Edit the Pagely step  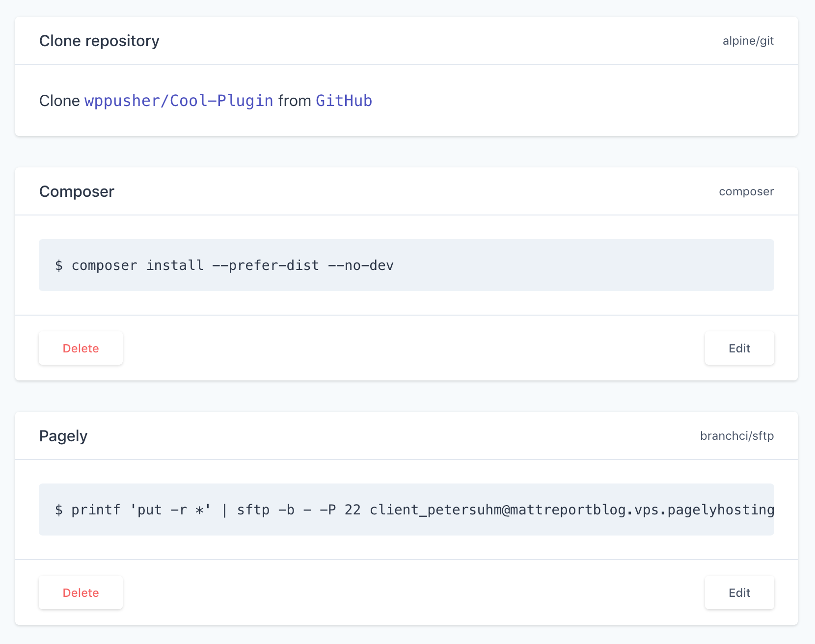(x=739, y=592)
